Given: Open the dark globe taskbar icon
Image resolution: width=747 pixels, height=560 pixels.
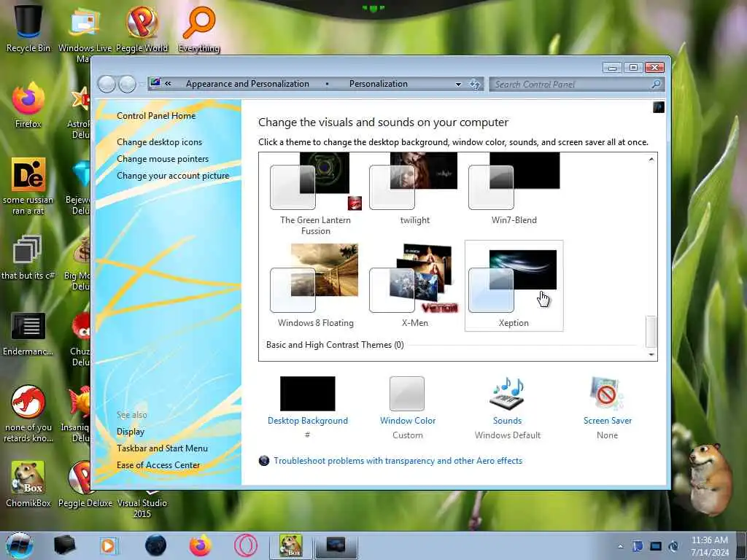Looking at the screenshot, I should click(155, 545).
